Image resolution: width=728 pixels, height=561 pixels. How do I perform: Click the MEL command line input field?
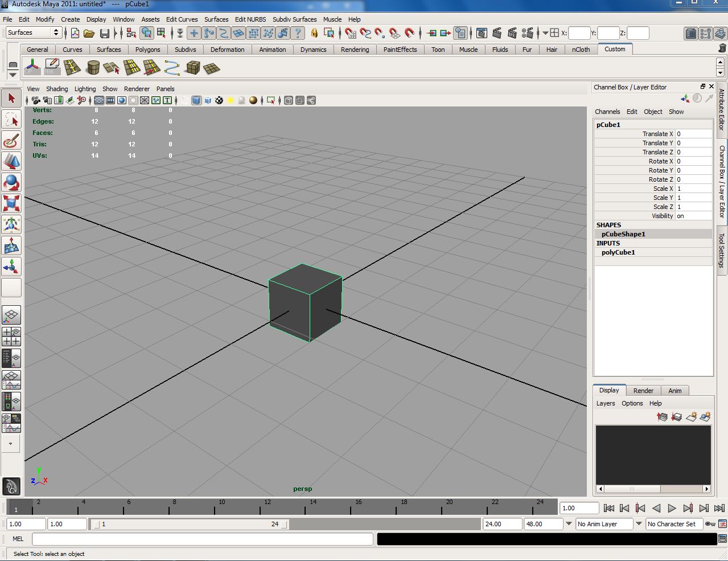[x=203, y=539]
